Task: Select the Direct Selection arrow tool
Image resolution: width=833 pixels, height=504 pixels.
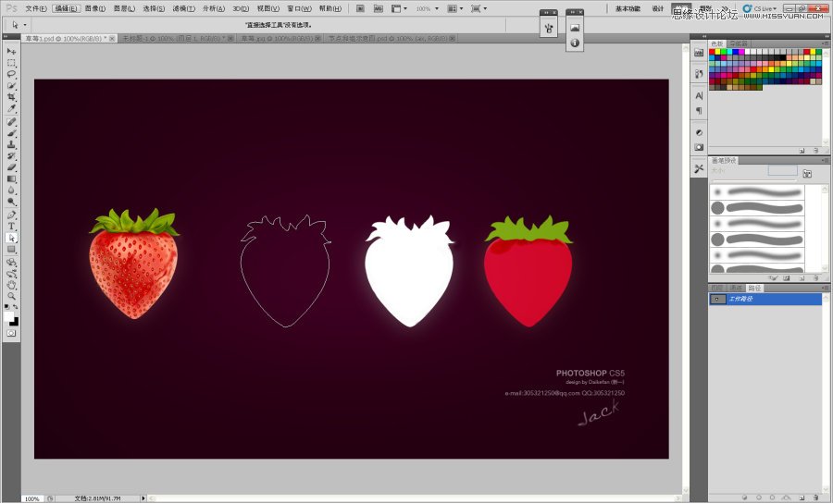Action: coord(12,238)
